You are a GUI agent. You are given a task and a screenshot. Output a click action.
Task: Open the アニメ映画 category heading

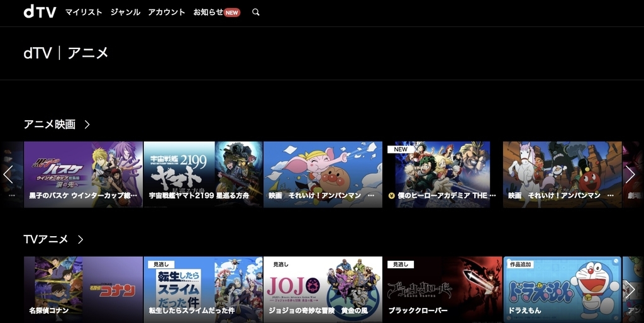tap(50, 124)
